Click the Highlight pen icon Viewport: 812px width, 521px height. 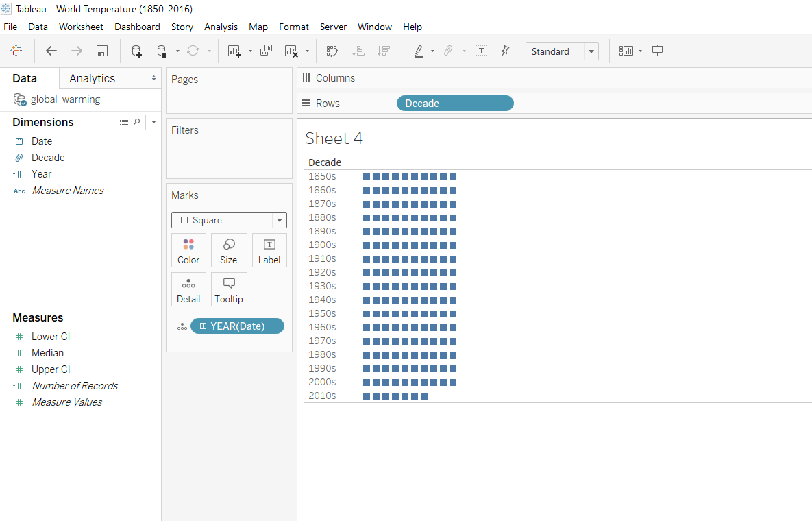[x=419, y=51]
